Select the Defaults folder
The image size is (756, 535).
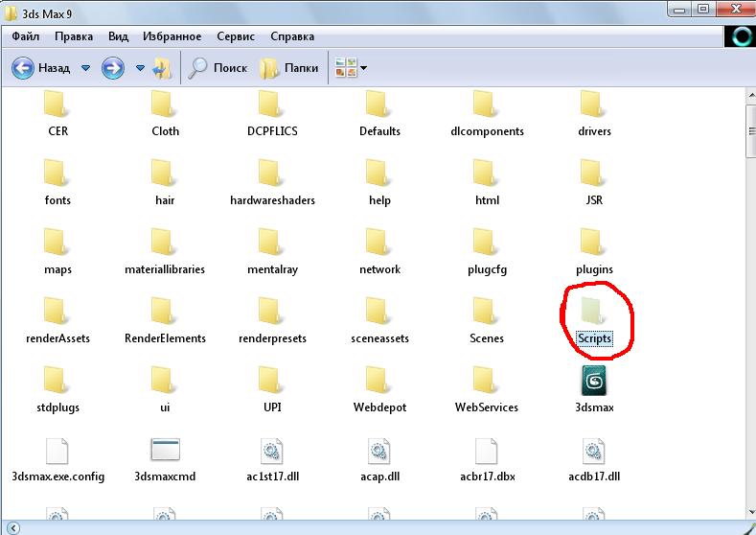pos(379,114)
